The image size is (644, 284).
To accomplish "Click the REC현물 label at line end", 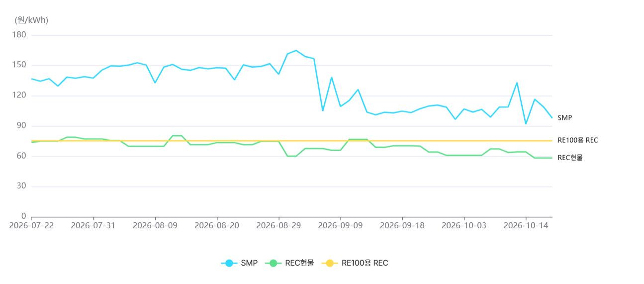I will [570, 158].
